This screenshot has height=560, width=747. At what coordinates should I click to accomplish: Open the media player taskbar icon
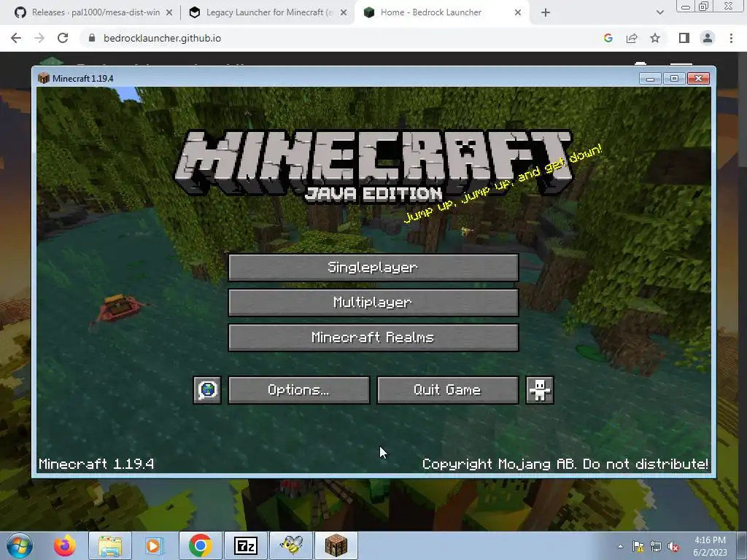pyautogui.click(x=153, y=545)
